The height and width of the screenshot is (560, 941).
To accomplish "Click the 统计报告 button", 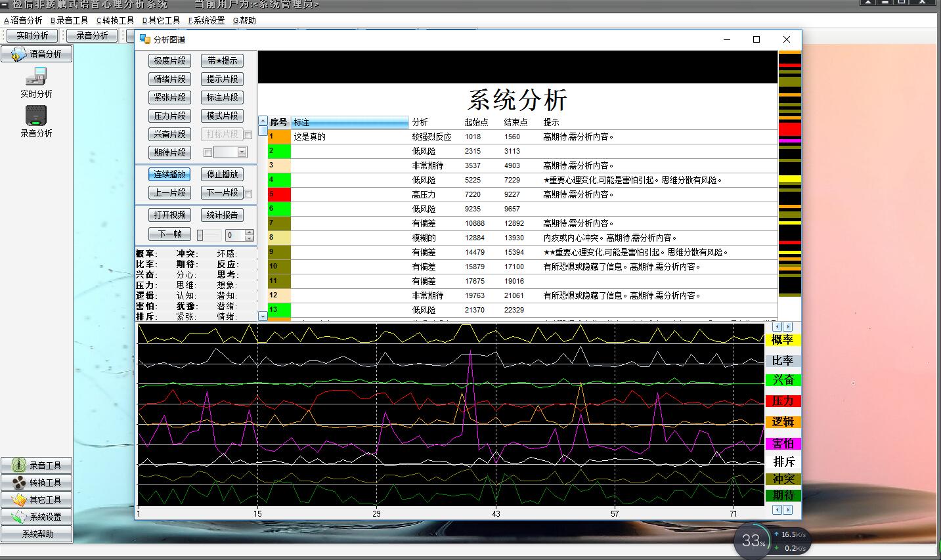I will pos(222,215).
